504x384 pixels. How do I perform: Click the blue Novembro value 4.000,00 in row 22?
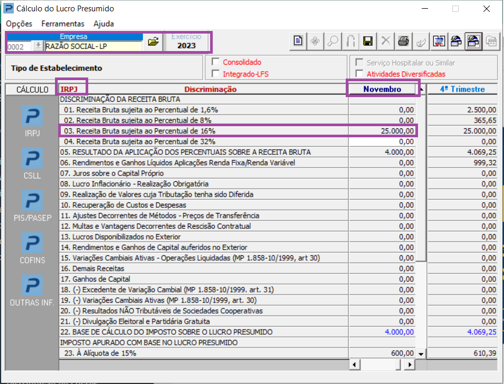[399, 332]
